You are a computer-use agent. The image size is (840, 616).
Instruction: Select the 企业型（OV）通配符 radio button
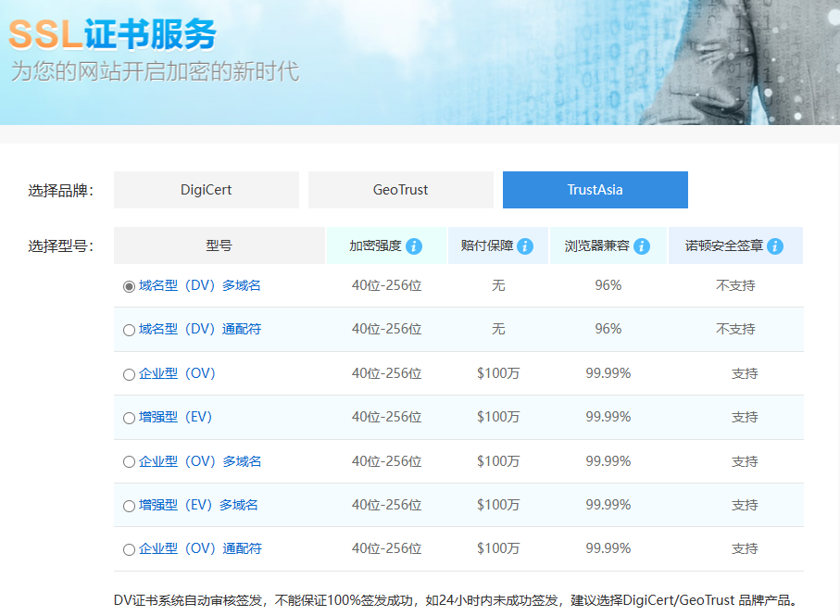[x=127, y=548]
